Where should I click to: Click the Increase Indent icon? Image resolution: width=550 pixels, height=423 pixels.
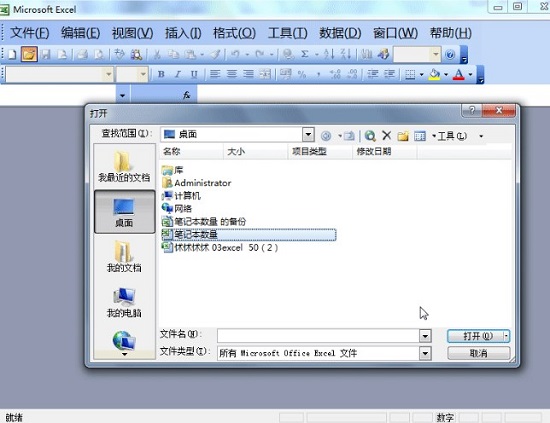(x=390, y=74)
